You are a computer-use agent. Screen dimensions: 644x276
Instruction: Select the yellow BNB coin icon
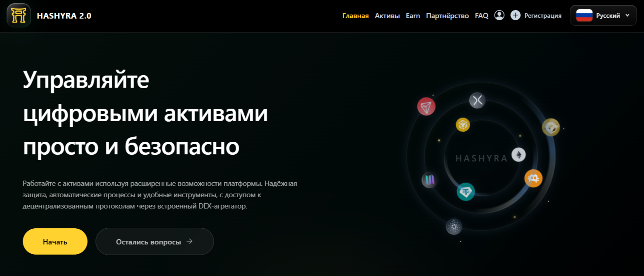coord(463,124)
